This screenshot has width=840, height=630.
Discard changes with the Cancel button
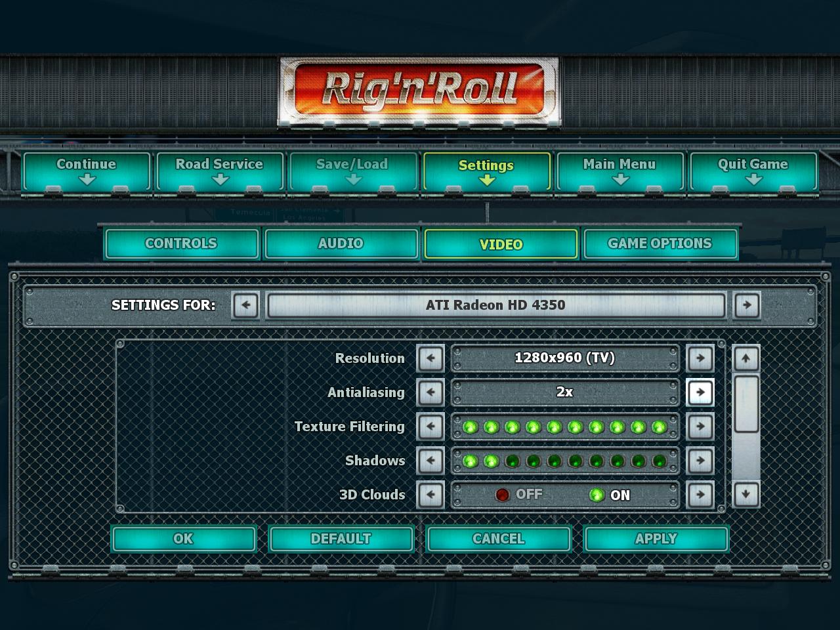(498, 539)
